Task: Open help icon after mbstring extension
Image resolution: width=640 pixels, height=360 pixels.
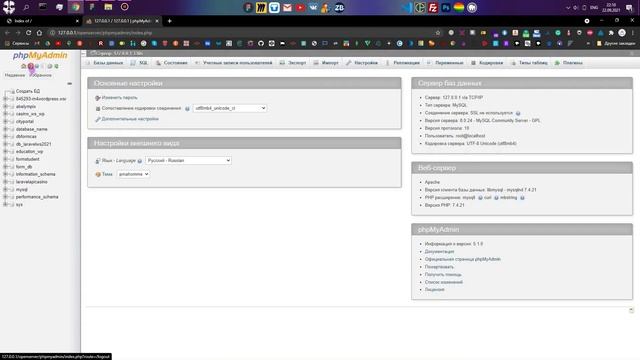Action: [522, 198]
